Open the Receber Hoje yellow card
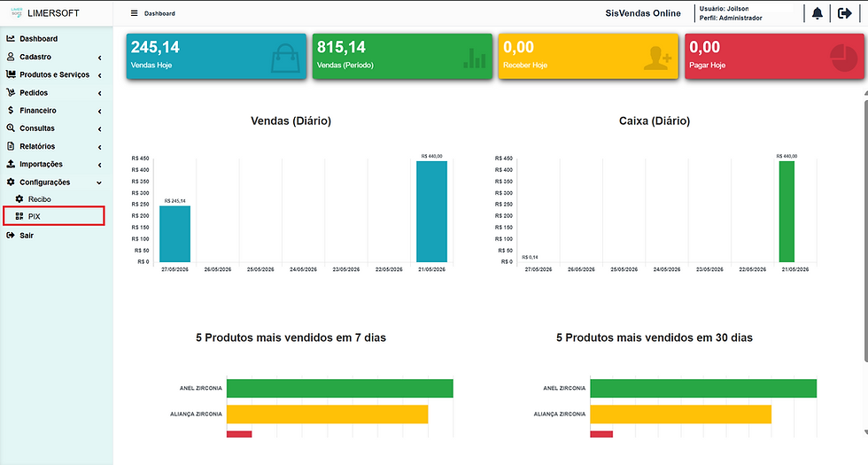This screenshot has width=868, height=465. click(588, 57)
